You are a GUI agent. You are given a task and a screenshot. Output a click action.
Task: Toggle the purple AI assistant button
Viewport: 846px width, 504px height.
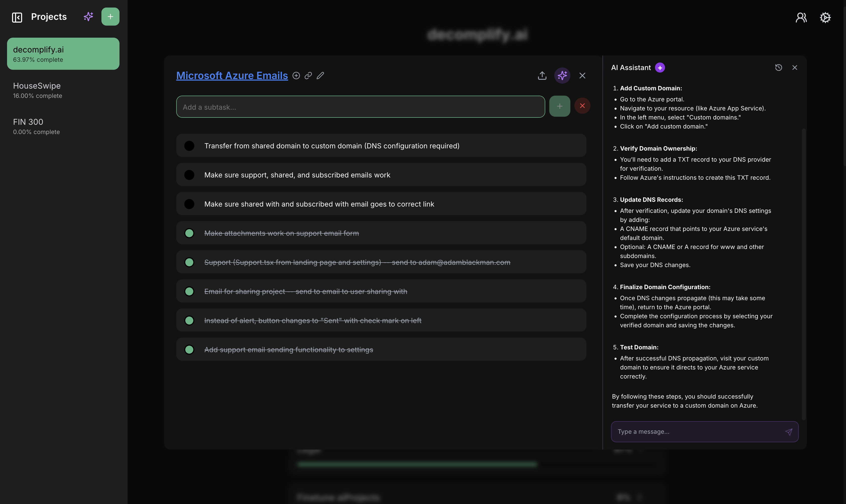pos(562,75)
